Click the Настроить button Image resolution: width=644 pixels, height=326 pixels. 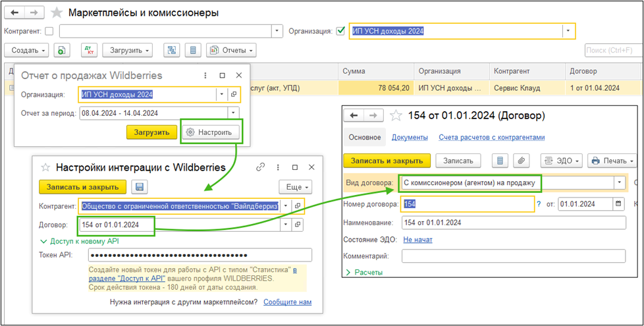[x=211, y=132]
